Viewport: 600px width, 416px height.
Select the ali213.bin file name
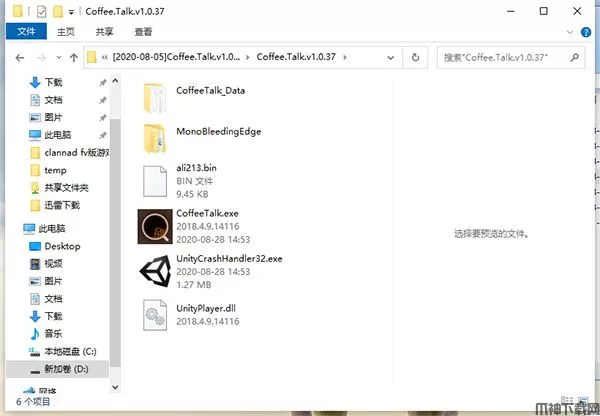pyautogui.click(x=196, y=168)
